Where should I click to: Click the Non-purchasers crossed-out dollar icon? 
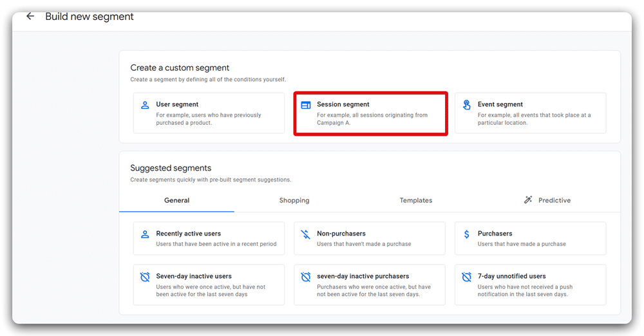point(305,234)
